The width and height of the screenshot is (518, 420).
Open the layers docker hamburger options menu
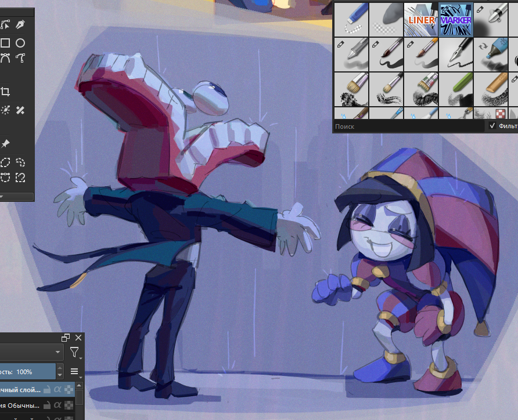point(75,372)
